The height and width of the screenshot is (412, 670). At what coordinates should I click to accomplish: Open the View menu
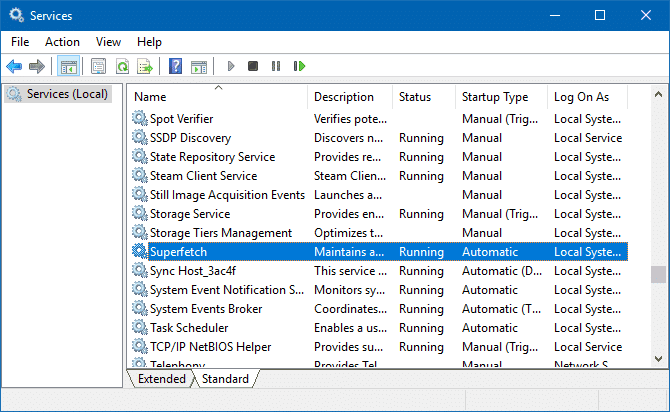[108, 42]
